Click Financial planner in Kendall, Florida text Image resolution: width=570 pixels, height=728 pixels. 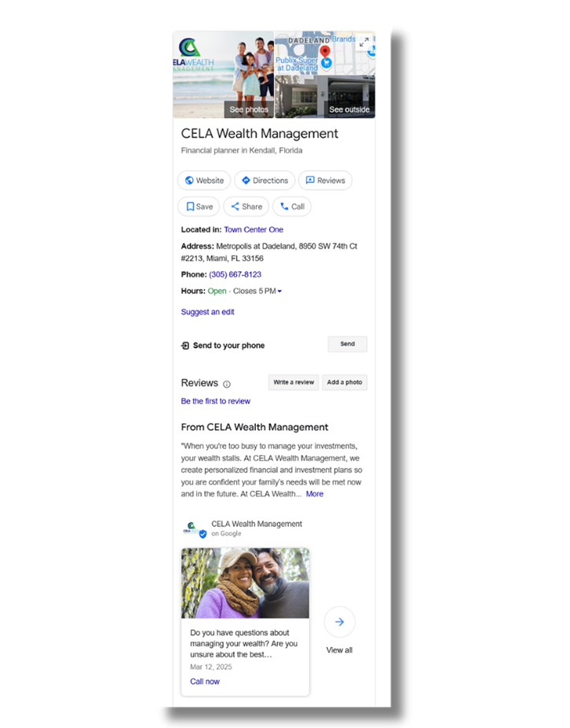[x=242, y=150]
